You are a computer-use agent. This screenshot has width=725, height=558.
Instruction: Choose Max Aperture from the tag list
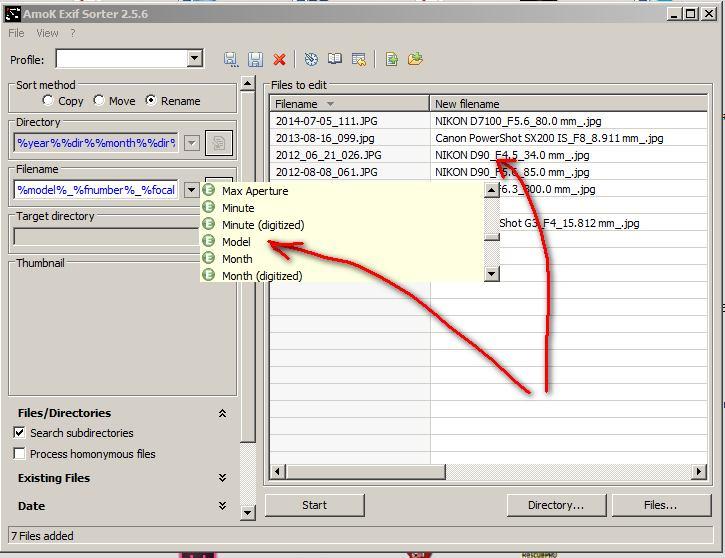pos(255,191)
